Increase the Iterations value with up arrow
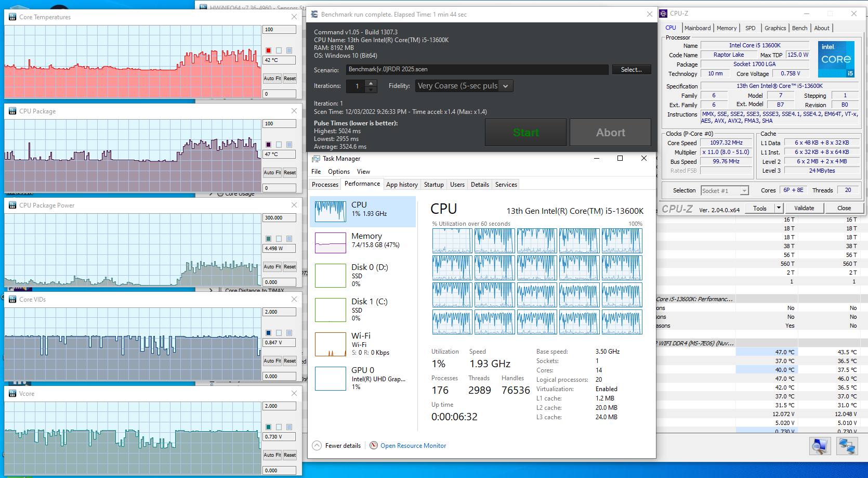 pyautogui.click(x=371, y=83)
